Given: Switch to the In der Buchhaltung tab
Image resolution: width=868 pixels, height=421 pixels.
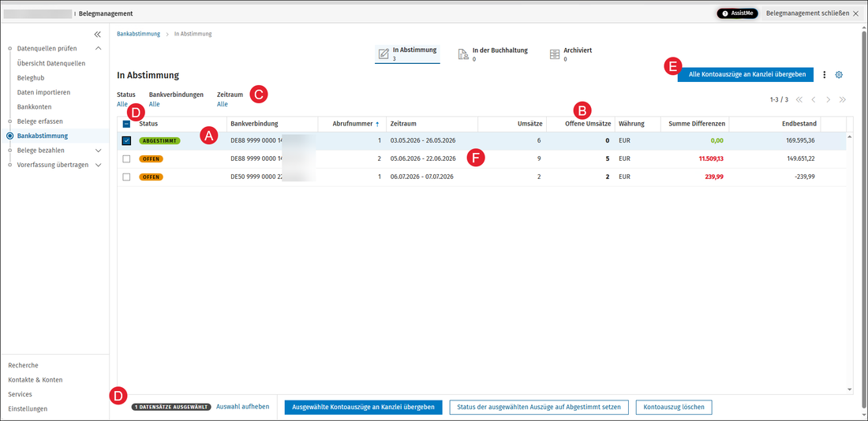Looking at the screenshot, I should 492,54.
